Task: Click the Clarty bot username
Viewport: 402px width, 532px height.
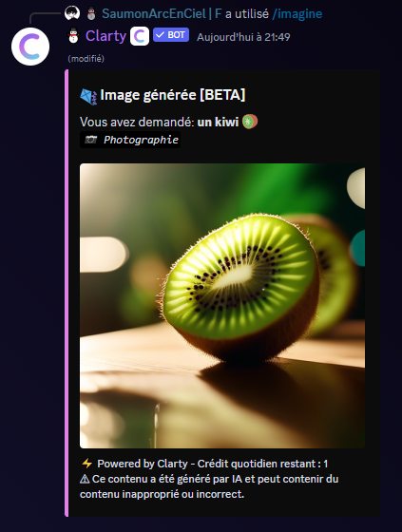Action: click(x=105, y=36)
